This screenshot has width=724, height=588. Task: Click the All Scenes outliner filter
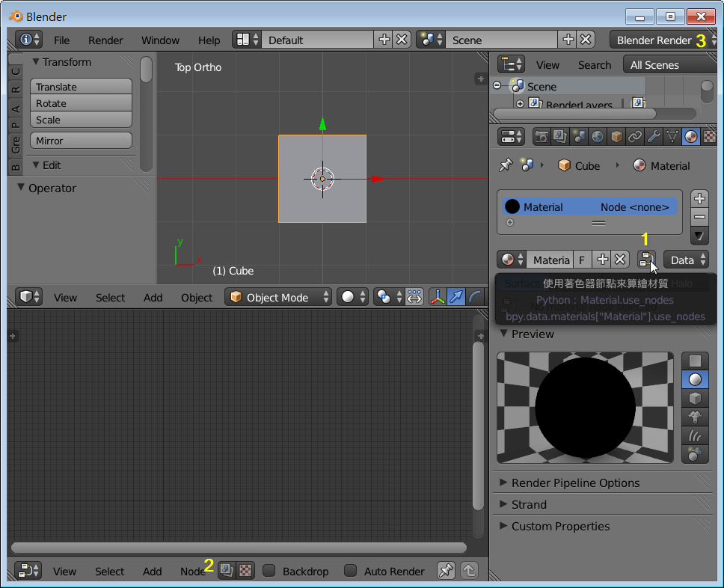[669, 64]
